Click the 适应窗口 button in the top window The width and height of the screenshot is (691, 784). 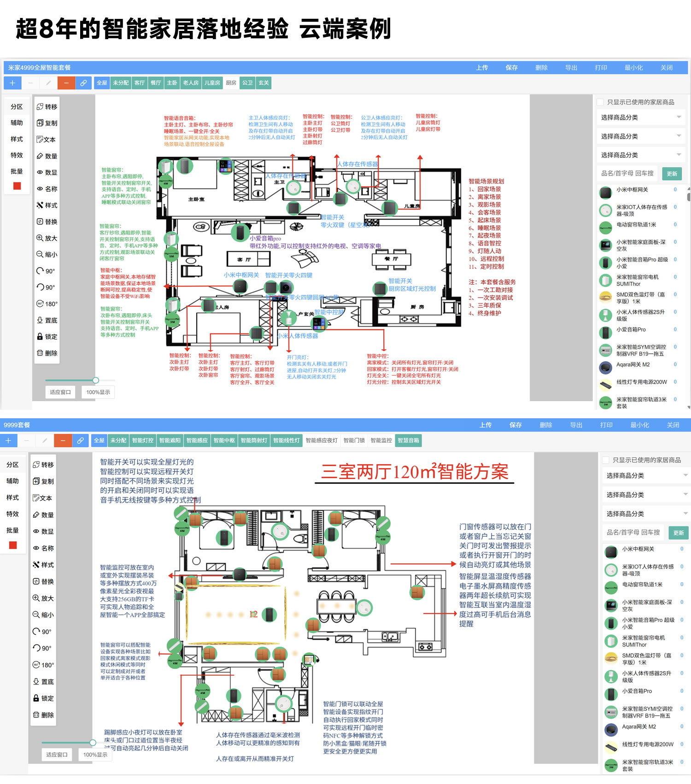click(60, 392)
